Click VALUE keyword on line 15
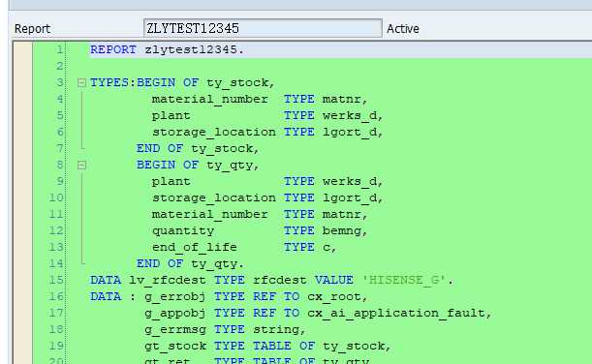The image size is (592, 364). coord(334,280)
